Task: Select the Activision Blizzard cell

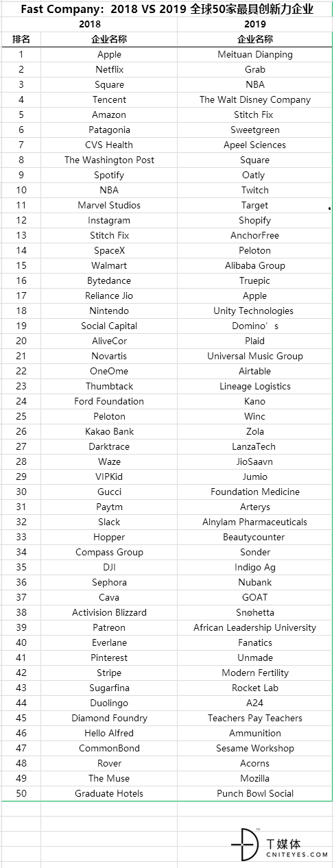Action: (109, 612)
